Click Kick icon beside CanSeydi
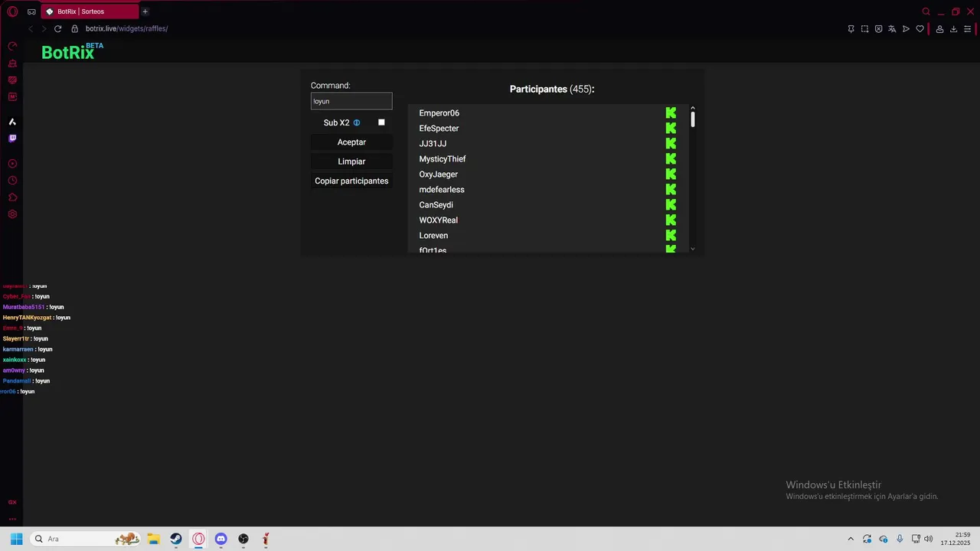Viewport: 980px width, 551px height. point(671,205)
